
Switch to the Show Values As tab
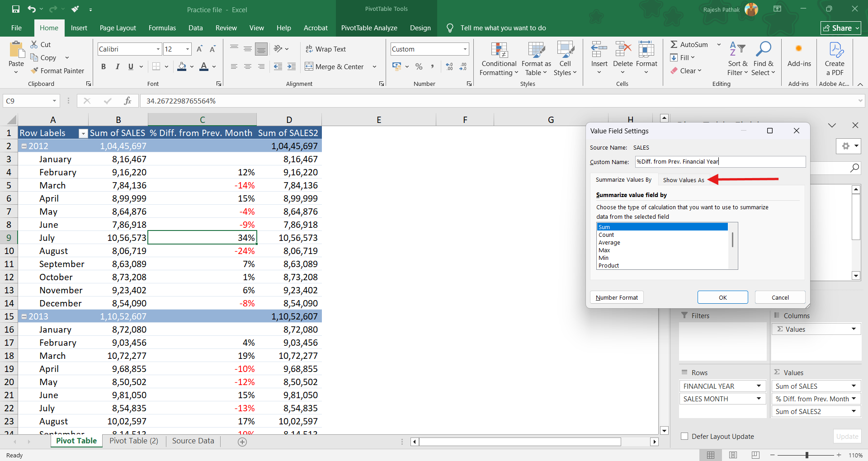point(683,180)
